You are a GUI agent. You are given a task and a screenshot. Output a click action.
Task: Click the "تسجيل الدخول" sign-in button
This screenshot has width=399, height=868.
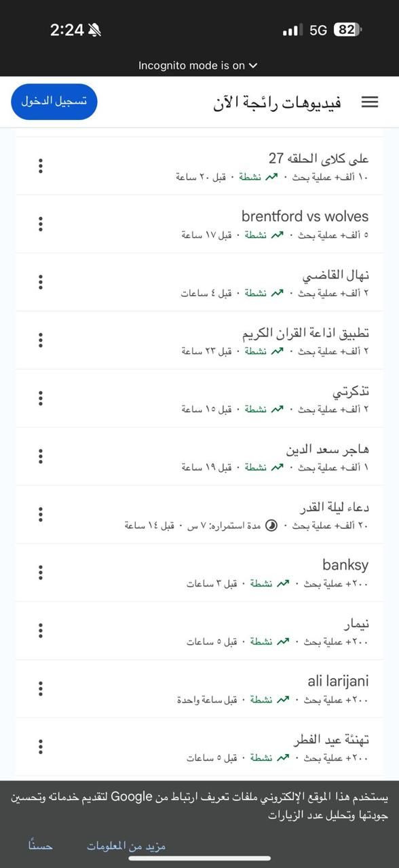[53, 101]
